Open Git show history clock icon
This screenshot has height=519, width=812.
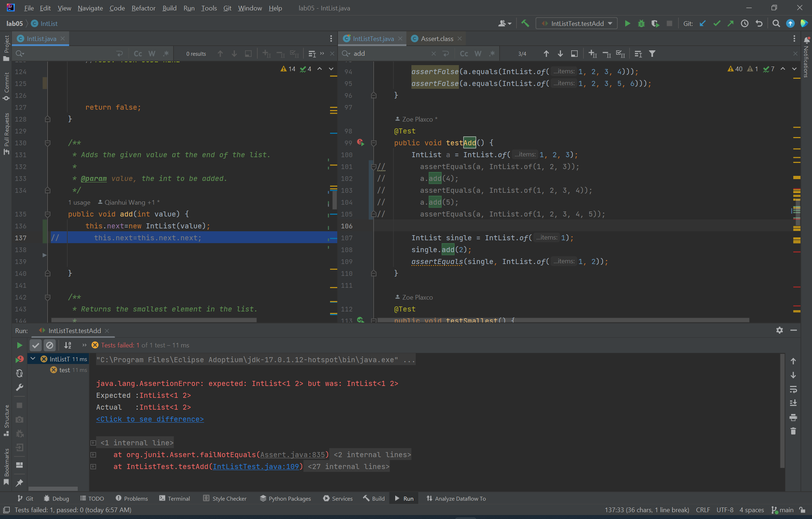[x=745, y=24]
